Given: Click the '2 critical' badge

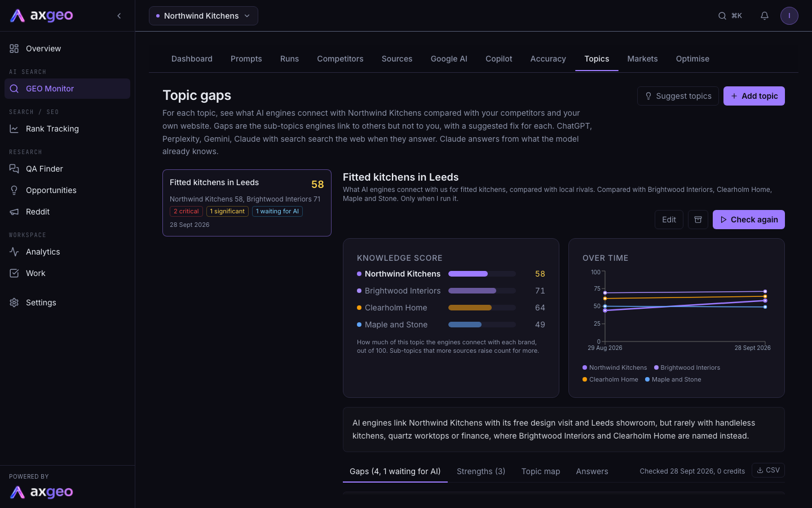Looking at the screenshot, I should (186, 211).
